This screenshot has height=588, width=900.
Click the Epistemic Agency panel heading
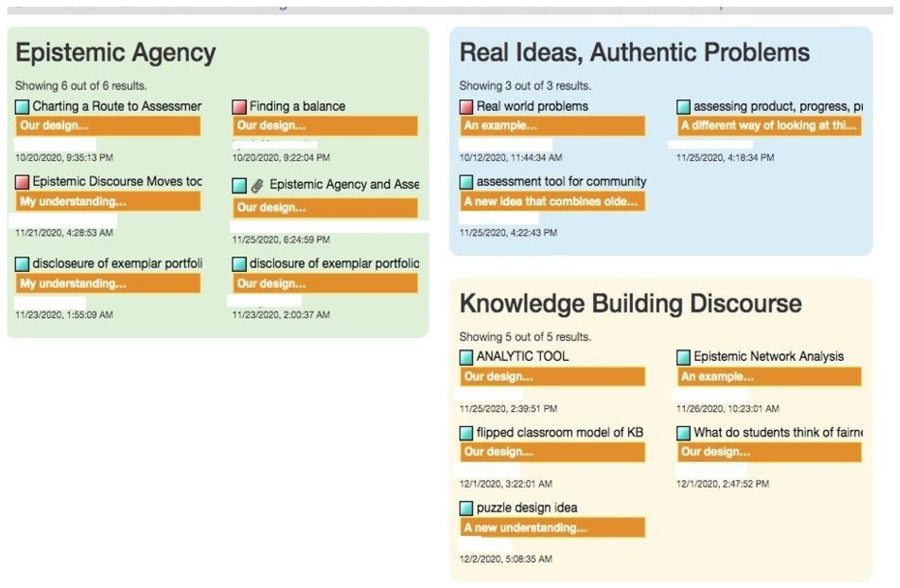click(115, 53)
